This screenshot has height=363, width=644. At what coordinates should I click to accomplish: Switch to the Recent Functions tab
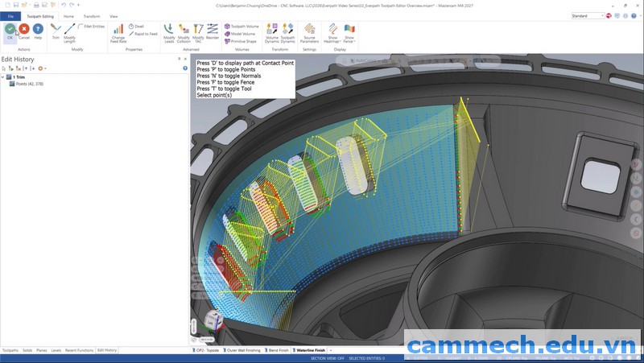79,350
